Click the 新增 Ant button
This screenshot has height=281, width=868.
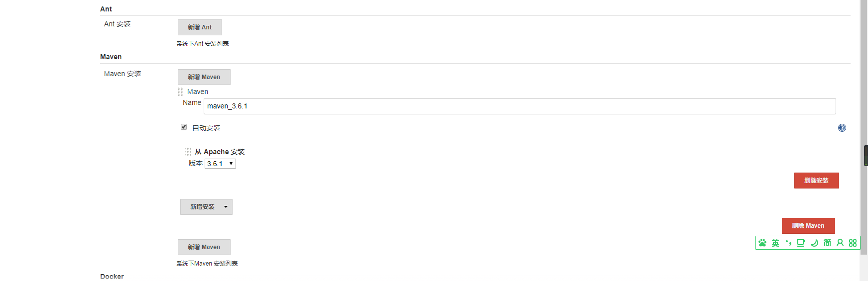[200, 27]
